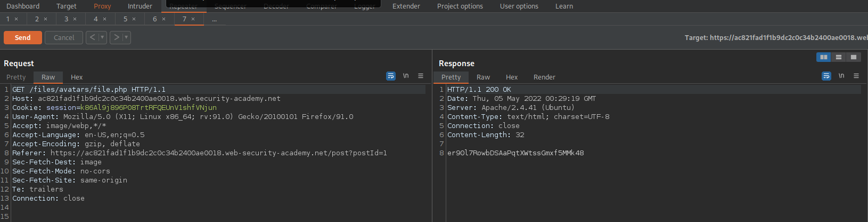Select the side-by-side layout icon
868x222 pixels.
(x=824, y=57)
